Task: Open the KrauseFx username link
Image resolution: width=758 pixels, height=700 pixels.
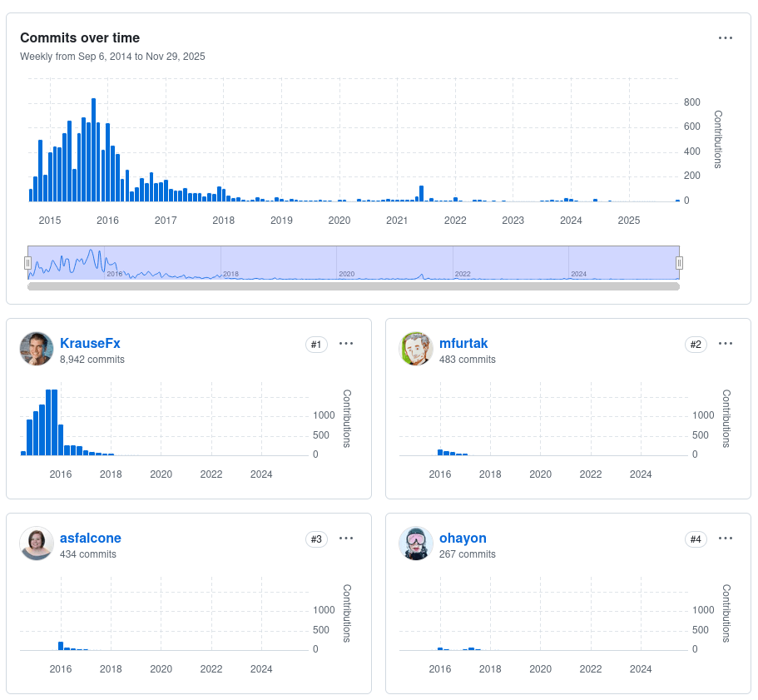Action: tap(90, 343)
